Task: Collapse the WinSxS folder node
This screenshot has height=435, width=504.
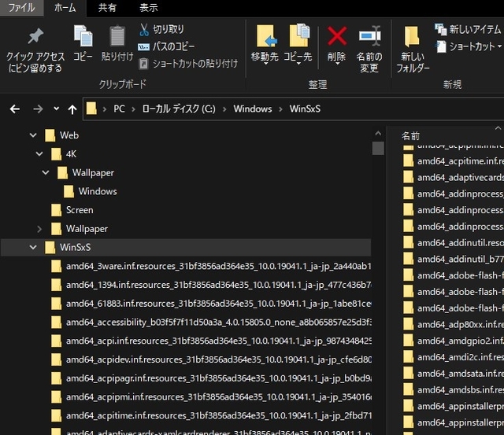Action: pos(33,247)
